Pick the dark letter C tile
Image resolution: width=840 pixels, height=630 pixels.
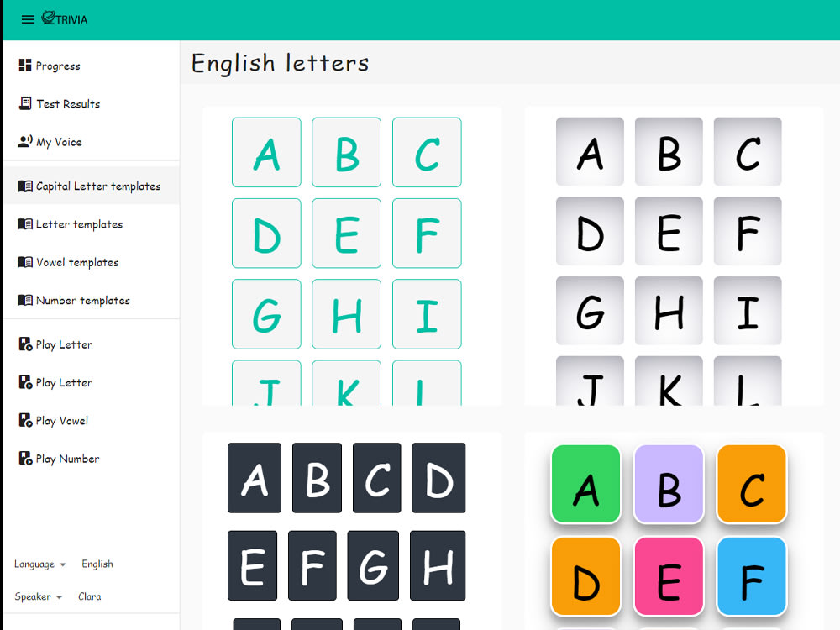(376, 478)
